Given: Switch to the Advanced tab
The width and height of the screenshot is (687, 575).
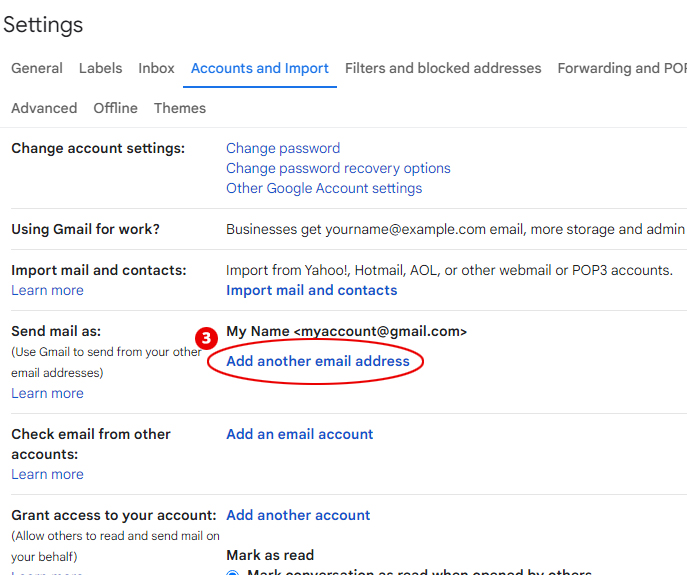Looking at the screenshot, I should [x=44, y=108].
